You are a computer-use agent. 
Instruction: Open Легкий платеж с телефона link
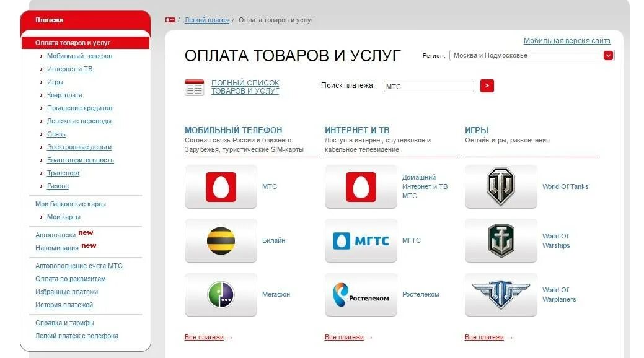click(x=77, y=336)
